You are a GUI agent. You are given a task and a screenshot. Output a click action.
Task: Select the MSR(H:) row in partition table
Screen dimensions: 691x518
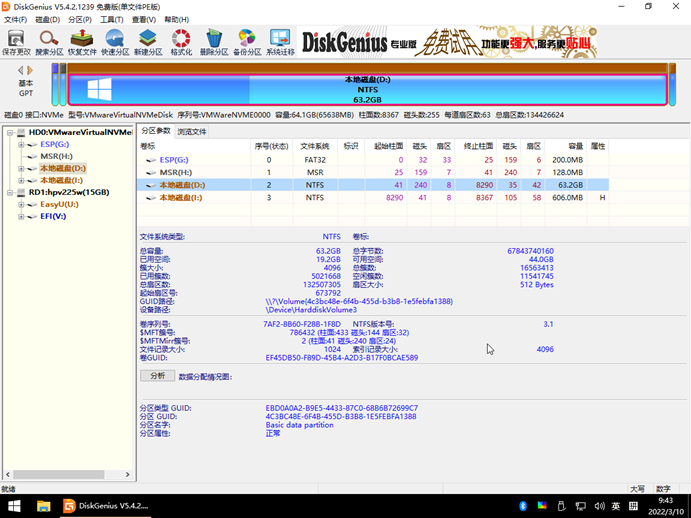(x=373, y=172)
